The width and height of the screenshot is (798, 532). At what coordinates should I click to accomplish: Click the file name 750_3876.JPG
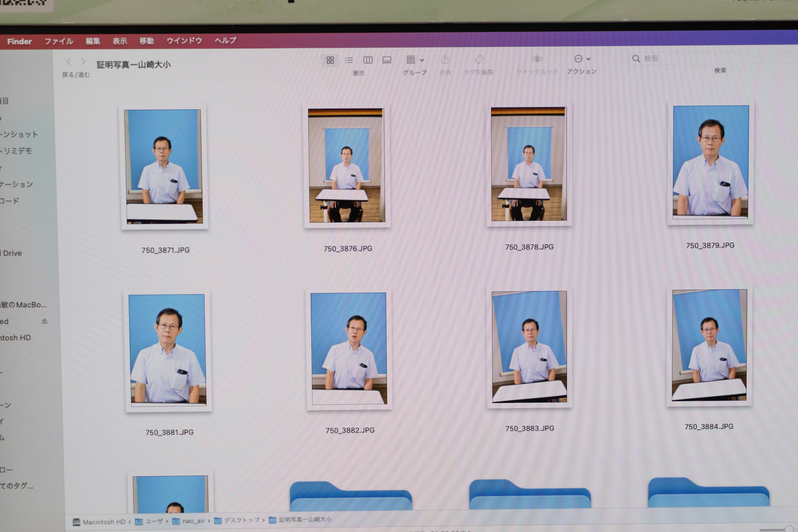348,249
